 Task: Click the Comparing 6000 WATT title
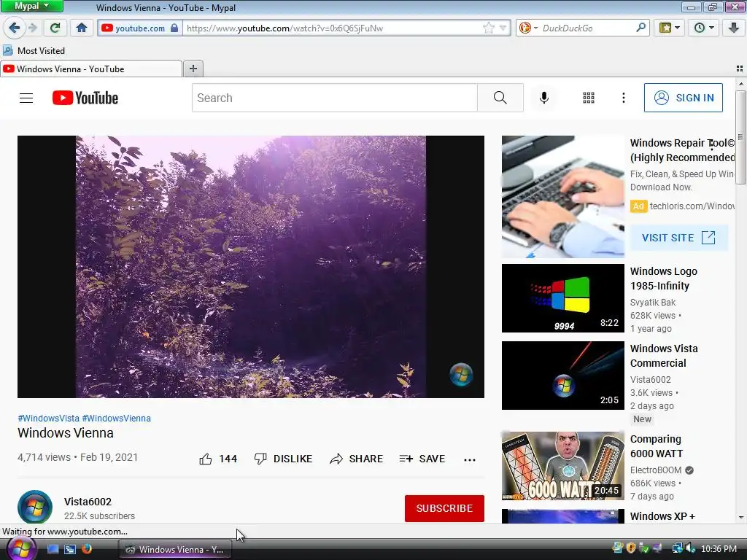[x=657, y=446]
